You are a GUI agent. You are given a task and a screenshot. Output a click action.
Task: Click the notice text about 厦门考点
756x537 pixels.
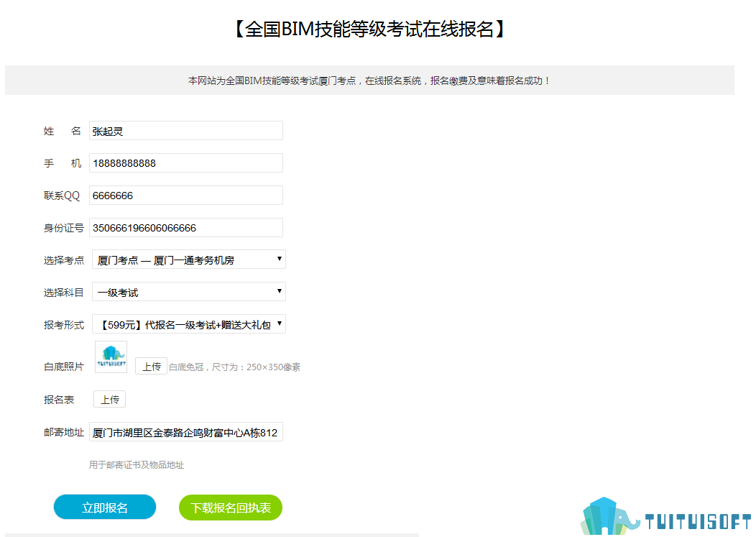pyautogui.click(x=369, y=81)
